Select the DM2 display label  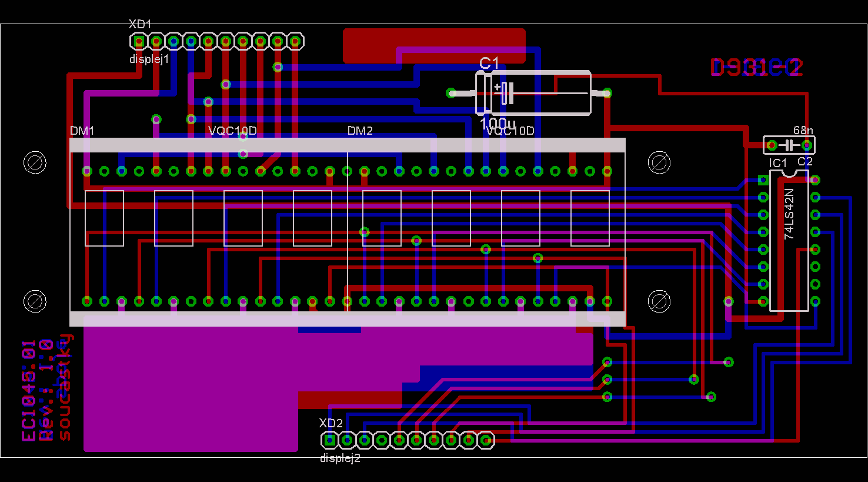[x=360, y=131]
